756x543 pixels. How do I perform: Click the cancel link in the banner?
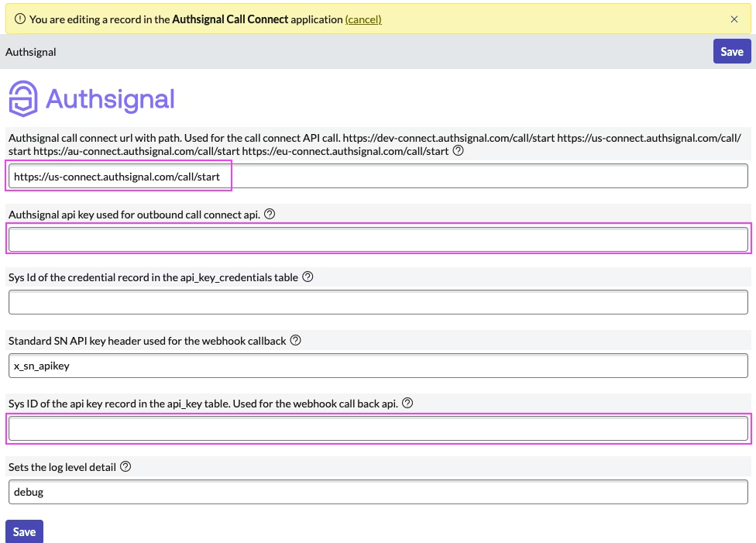[363, 19]
